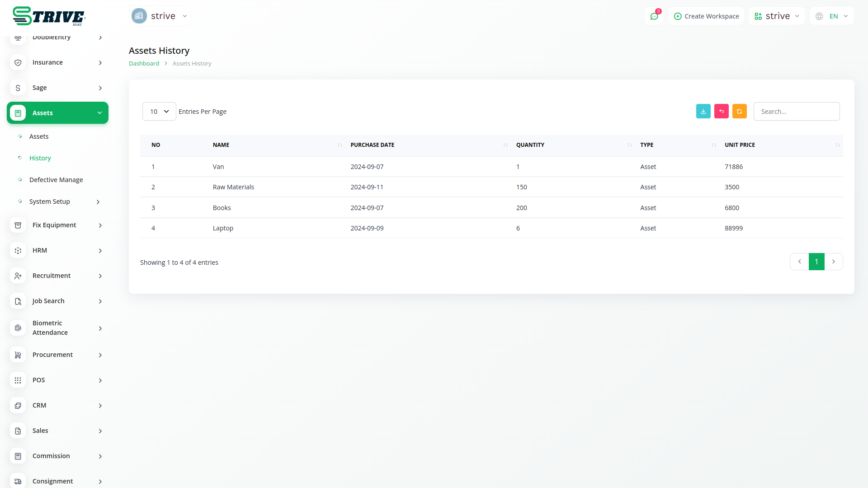Open the EN language dropdown
868x488 pixels.
[833, 16]
